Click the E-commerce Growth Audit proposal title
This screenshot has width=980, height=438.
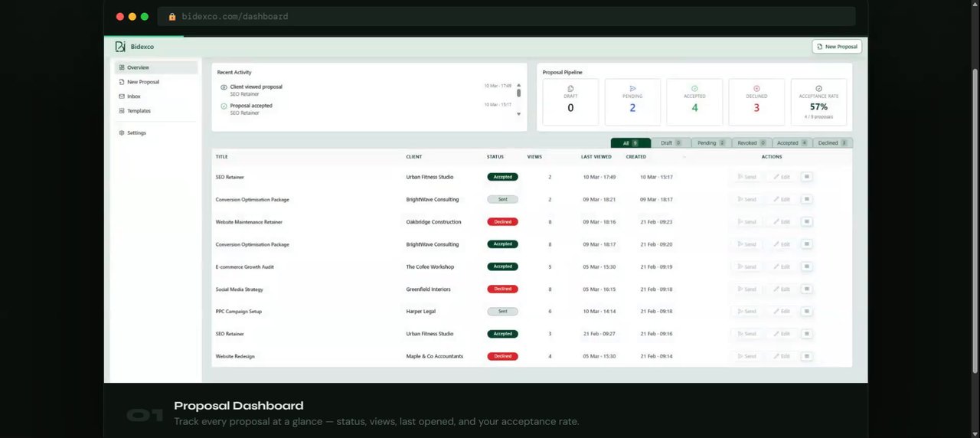coord(245,266)
